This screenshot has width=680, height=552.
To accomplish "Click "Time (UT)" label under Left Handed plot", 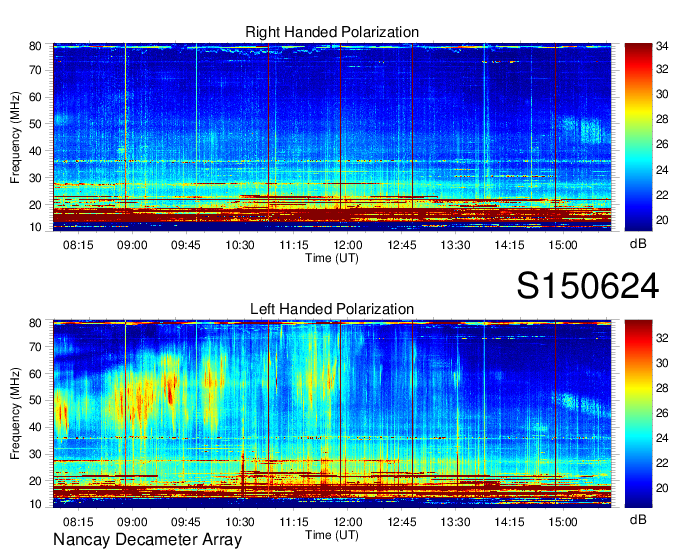I will click(332, 535).
